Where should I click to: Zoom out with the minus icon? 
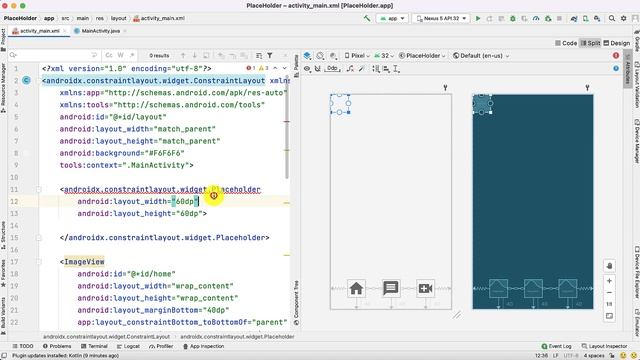pyautogui.click(x=609, y=293)
